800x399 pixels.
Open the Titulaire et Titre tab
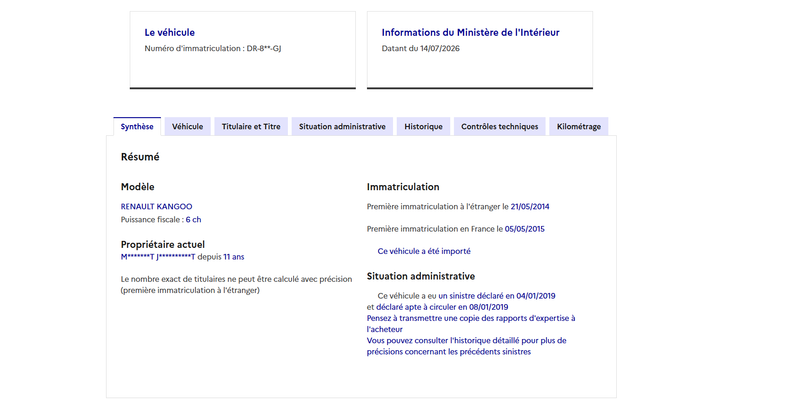click(251, 127)
